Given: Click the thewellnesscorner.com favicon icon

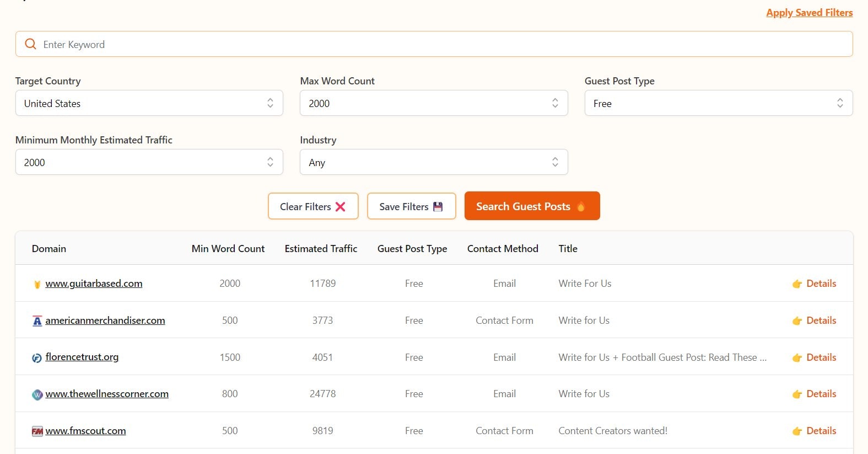Looking at the screenshot, I should 37,394.
